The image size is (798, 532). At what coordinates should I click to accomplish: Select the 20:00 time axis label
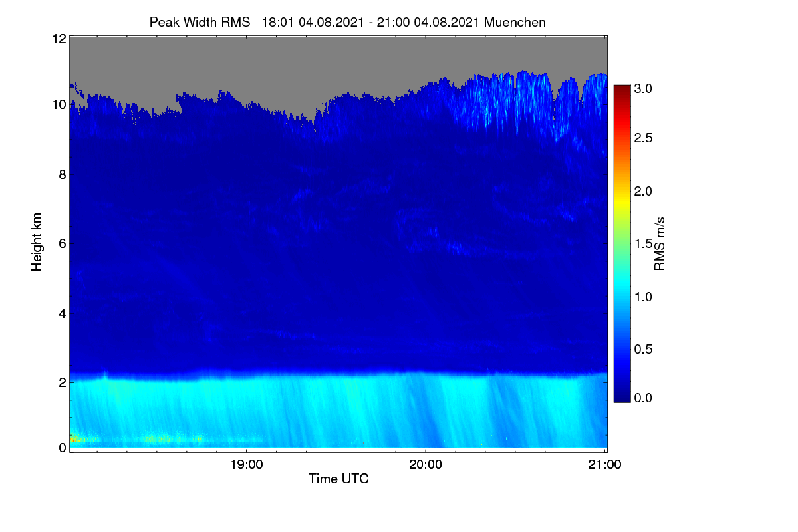(x=426, y=465)
